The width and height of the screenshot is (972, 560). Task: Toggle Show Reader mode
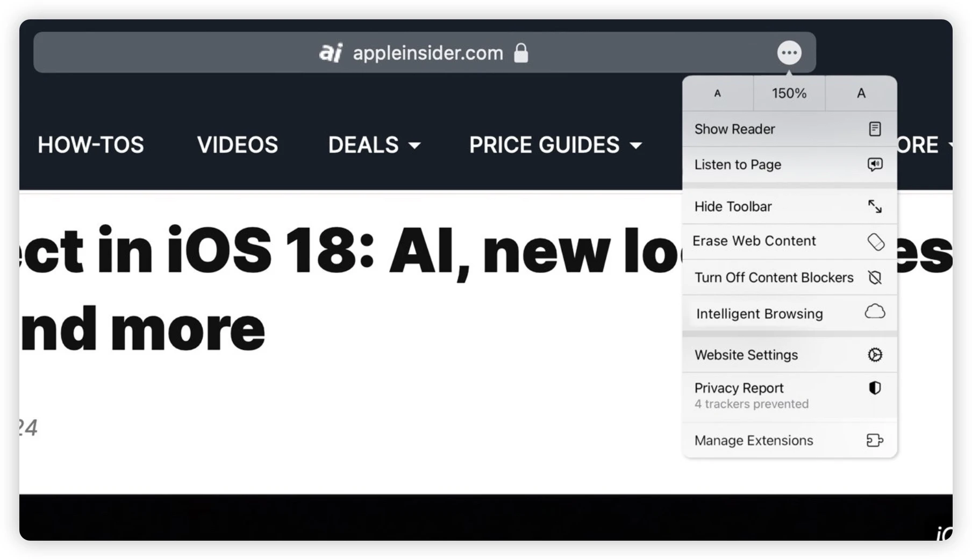(x=734, y=128)
